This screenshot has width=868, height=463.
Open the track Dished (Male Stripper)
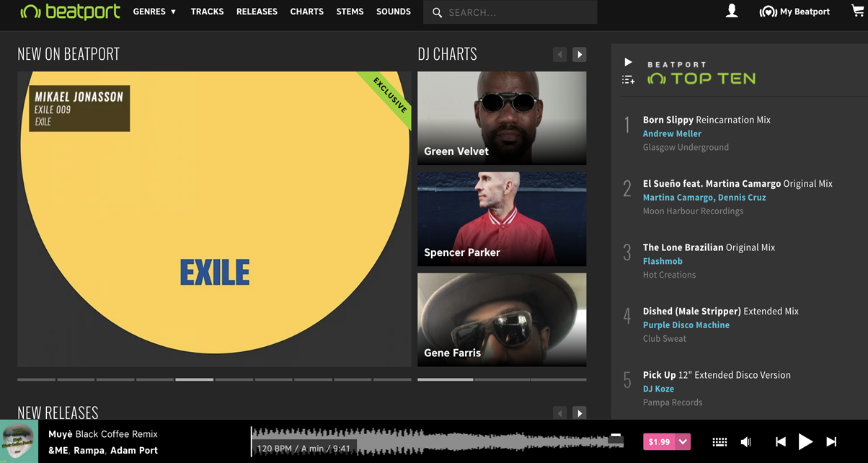point(692,312)
